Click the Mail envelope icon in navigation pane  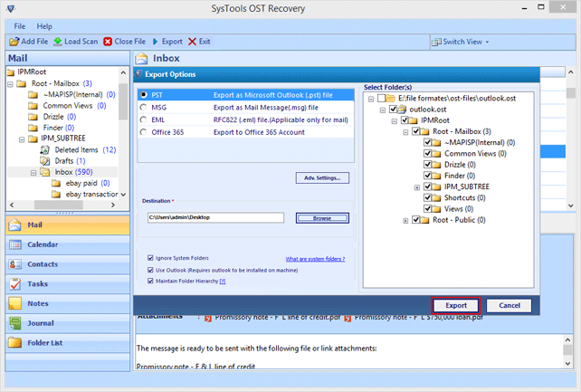point(14,225)
